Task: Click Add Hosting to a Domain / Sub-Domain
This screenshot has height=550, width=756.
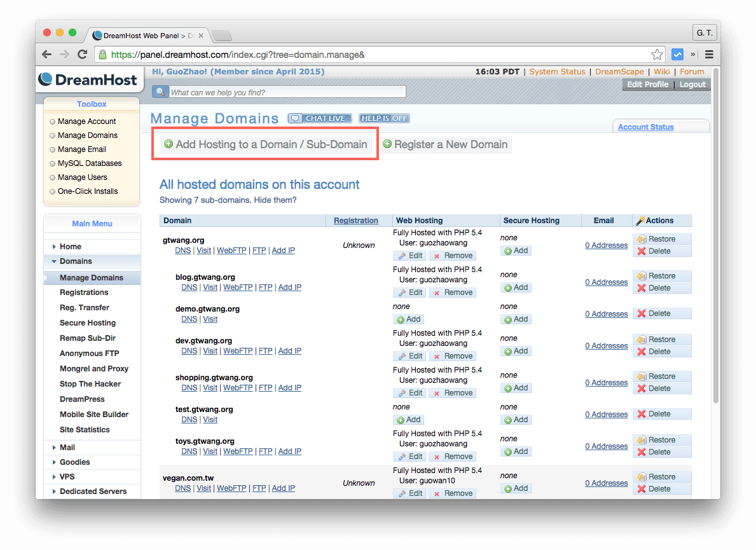Action: pos(265,144)
